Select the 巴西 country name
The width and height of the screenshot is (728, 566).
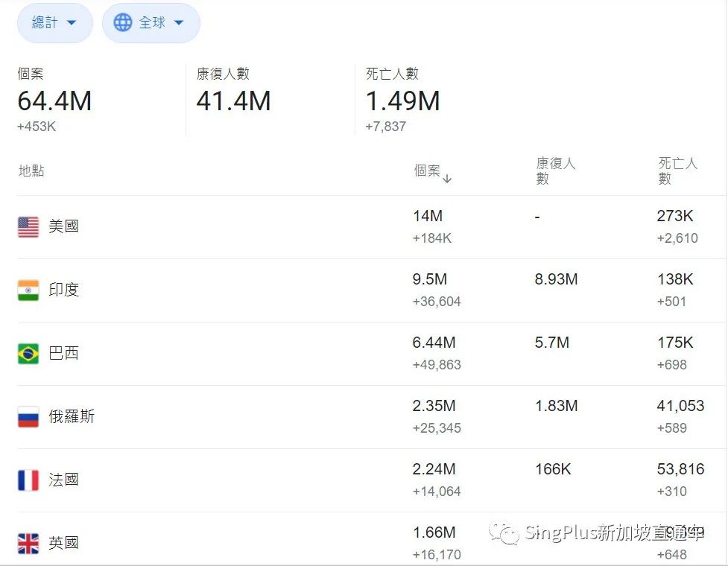pos(63,353)
